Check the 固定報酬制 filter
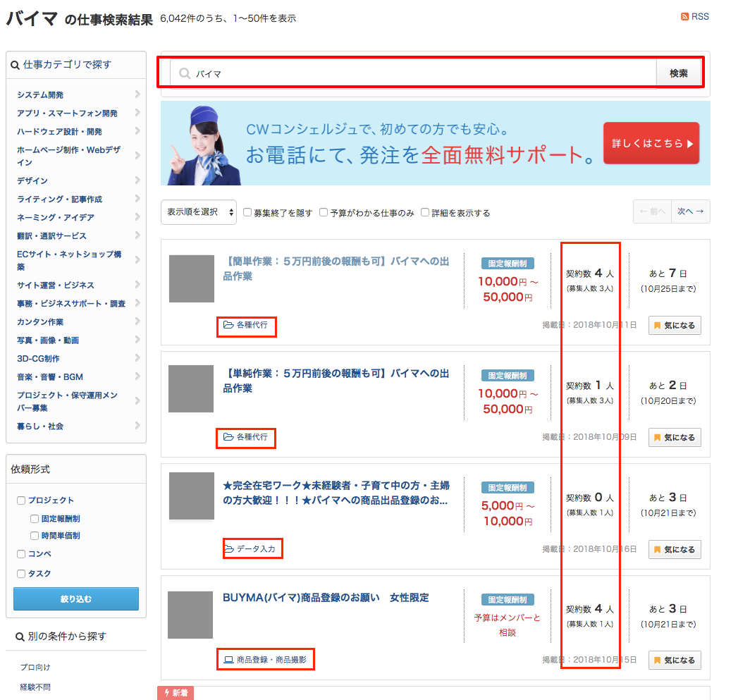Viewport: 738px width, 700px height. point(35,519)
